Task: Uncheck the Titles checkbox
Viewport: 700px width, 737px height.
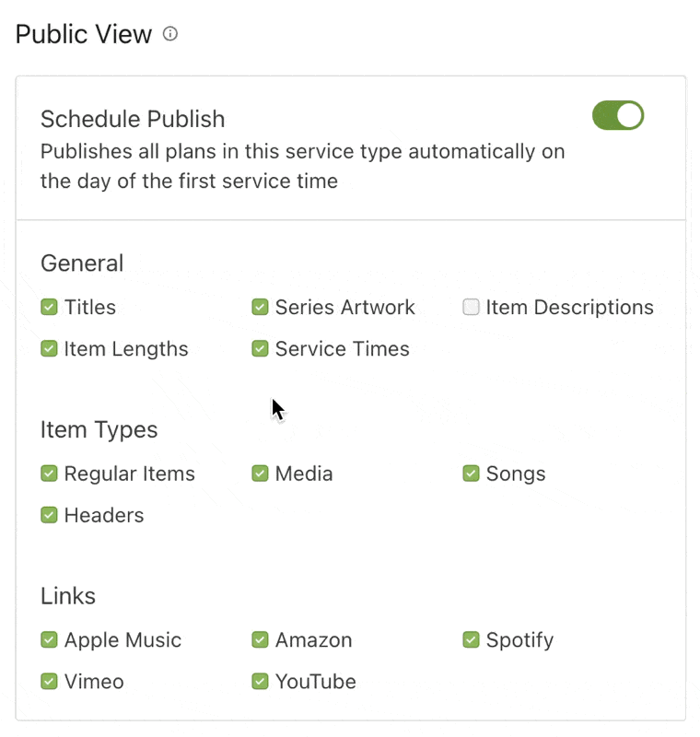Action: [50, 308]
